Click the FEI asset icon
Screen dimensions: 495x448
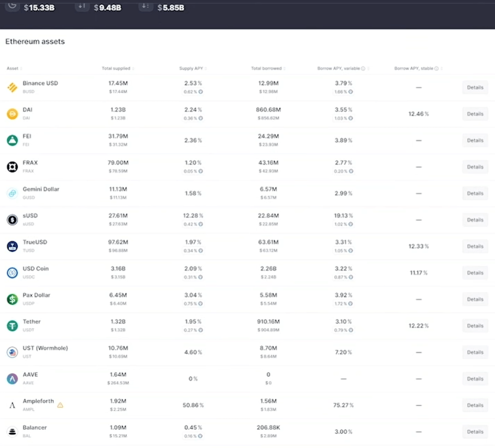pyautogui.click(x=12, y=141)
